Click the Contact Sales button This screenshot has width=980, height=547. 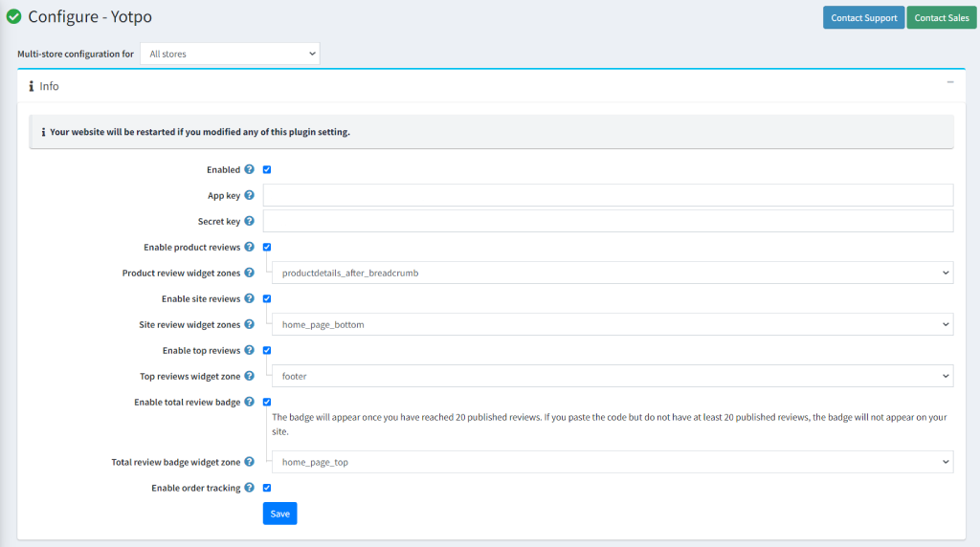pos(942,17)
